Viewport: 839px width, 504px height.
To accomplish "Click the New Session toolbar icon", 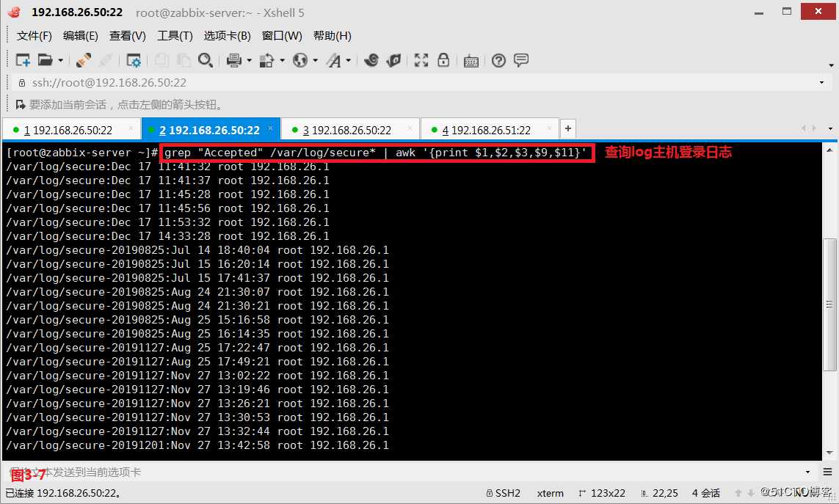I will pyautogui.click(x=23, y=60).
